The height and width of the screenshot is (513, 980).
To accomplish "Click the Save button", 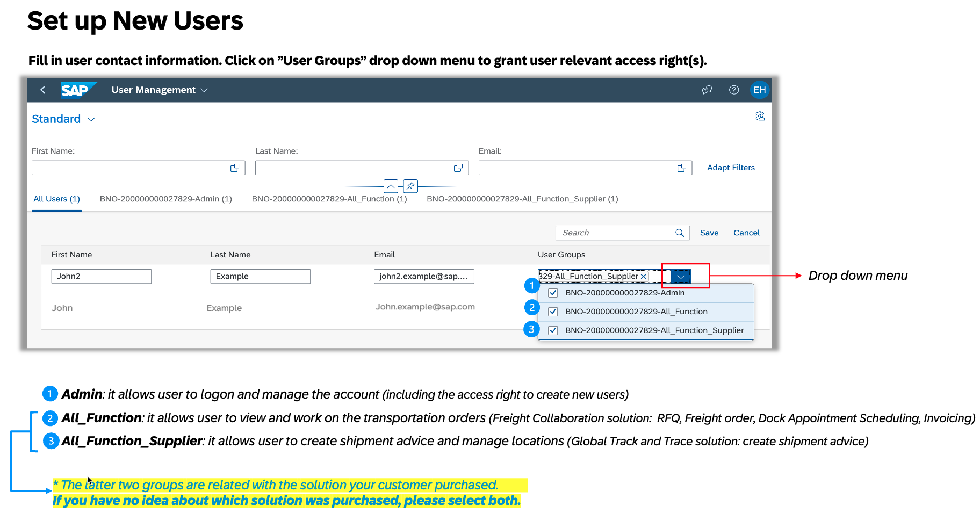I will point(709,233).
